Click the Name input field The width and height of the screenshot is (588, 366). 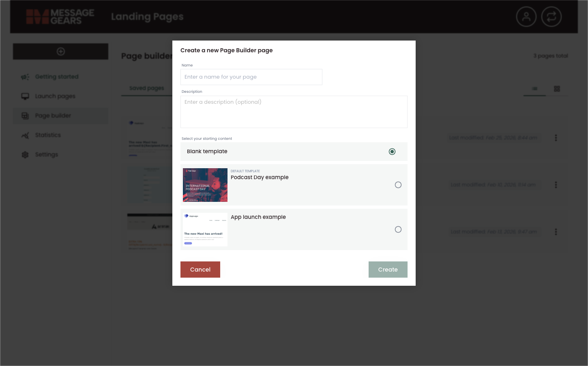point(251,77)
